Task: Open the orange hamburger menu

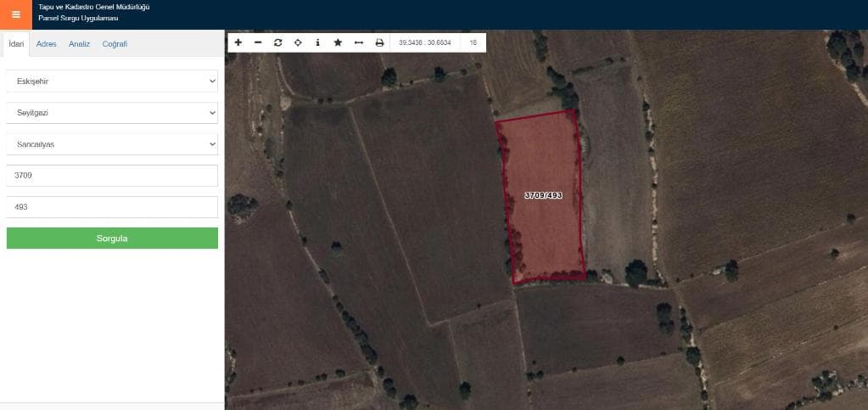Action: click(x=16, y=14)
